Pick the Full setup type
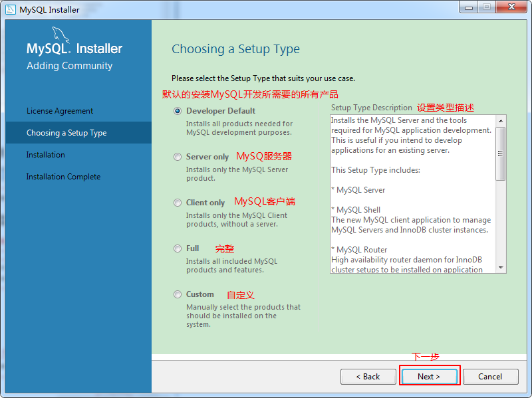This screenshot has width=532, height=398. pos(178,249)
